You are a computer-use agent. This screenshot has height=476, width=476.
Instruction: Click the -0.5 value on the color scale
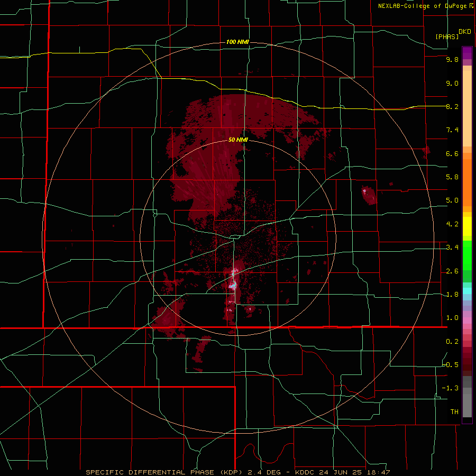(451, 365)
